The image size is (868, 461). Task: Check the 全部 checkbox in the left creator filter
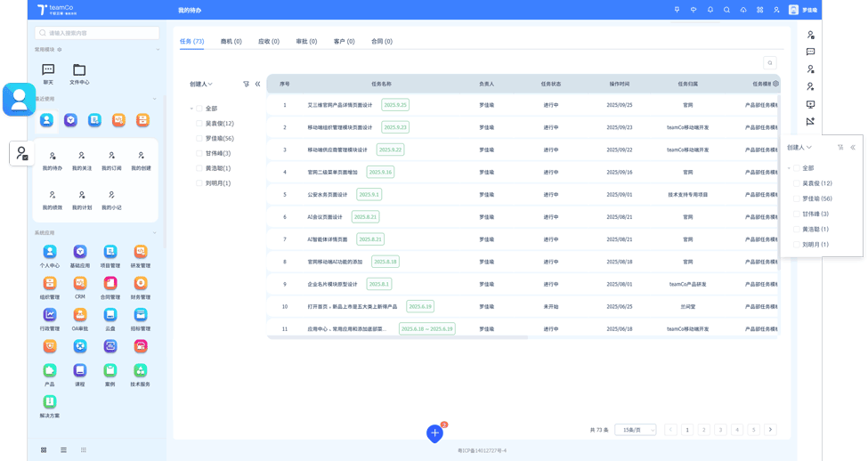pos(199,109)
